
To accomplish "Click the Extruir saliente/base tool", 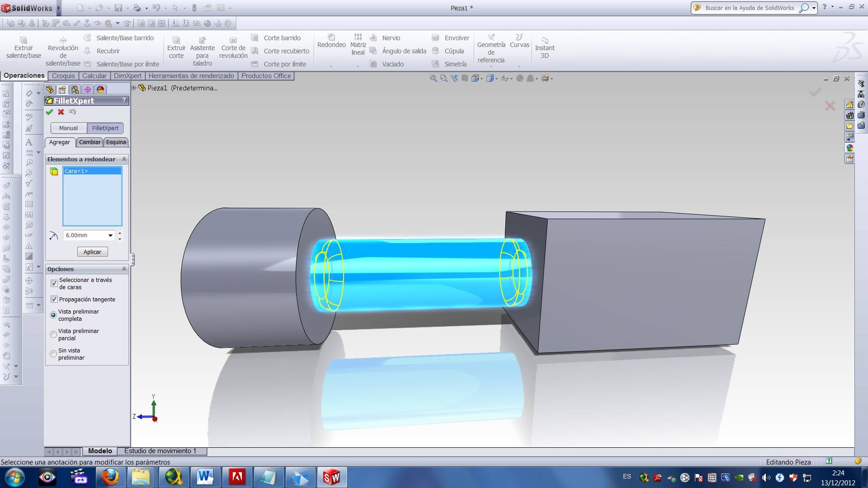I will 24,48.
